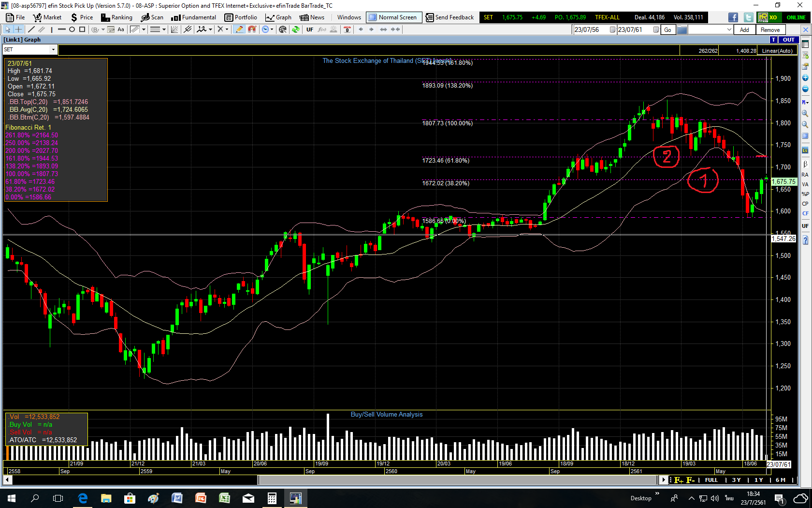Click the green refresh chart icon
Screen dimensions: 812x508
point(295,30)
